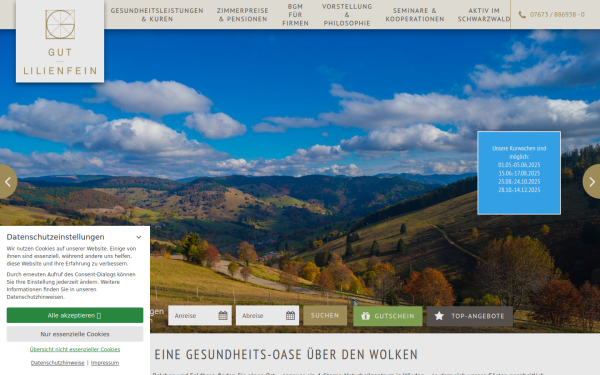The height and width of the screenshot is (375, 600).
Task: Click the blue Kurwochen dates info box
Action: 519,173
